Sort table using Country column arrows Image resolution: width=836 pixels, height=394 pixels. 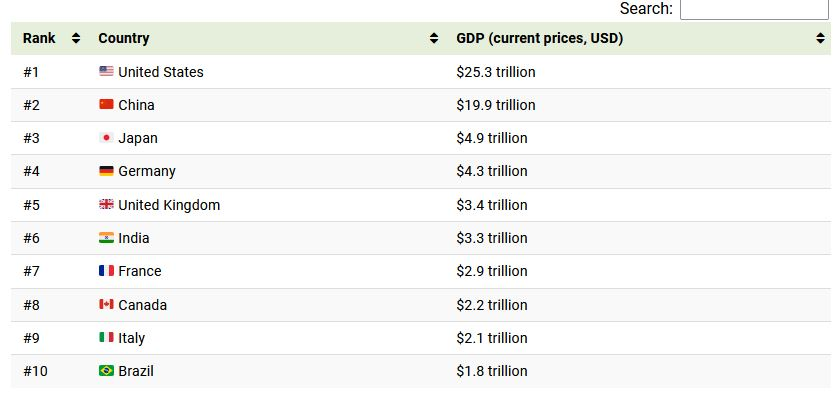tap(434, 38)
